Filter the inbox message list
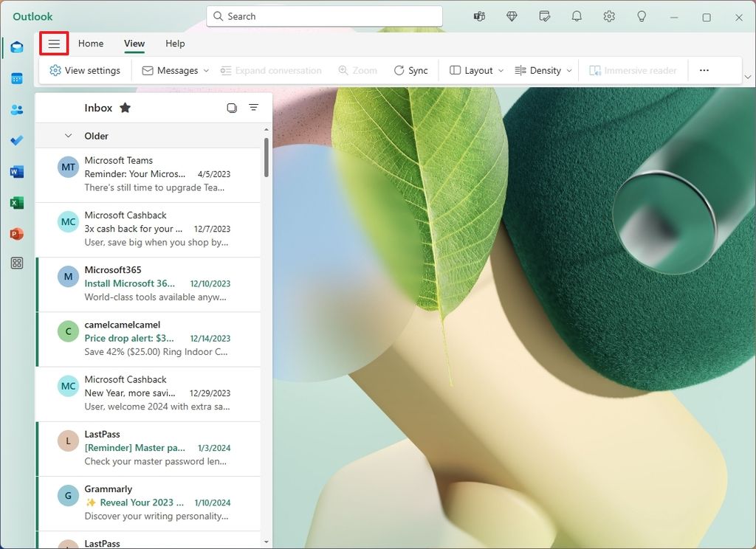This screenshot has height=549, width=756. tap(254, 107)
